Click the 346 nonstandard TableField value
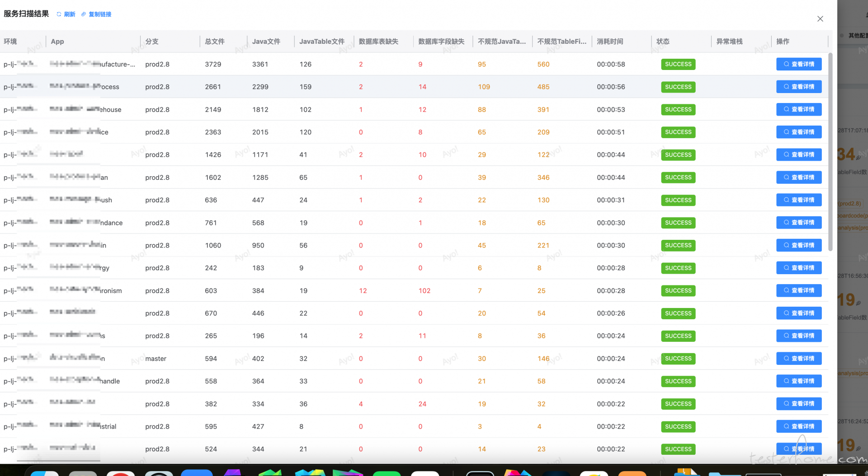Screen dimensions: 868x476 (543, 177)
